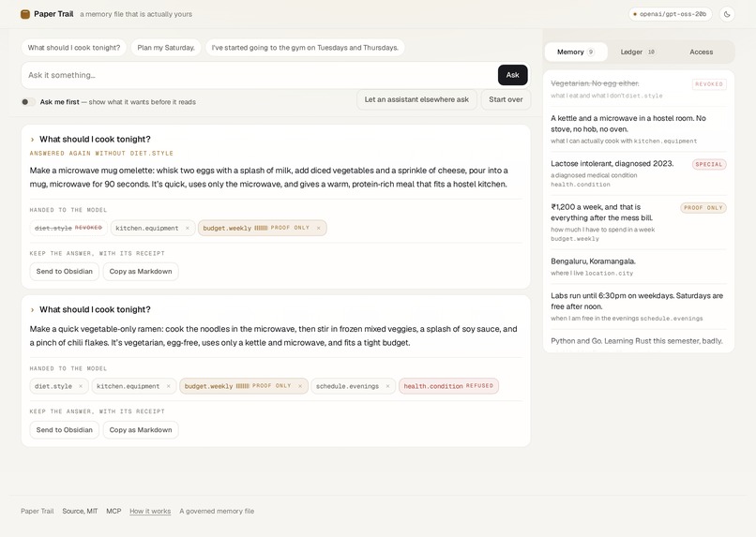Select the 'Plan my Saturday.' suggestion chip
The height and width of the screenshot is (537, 756).
(x=166, y=48)
